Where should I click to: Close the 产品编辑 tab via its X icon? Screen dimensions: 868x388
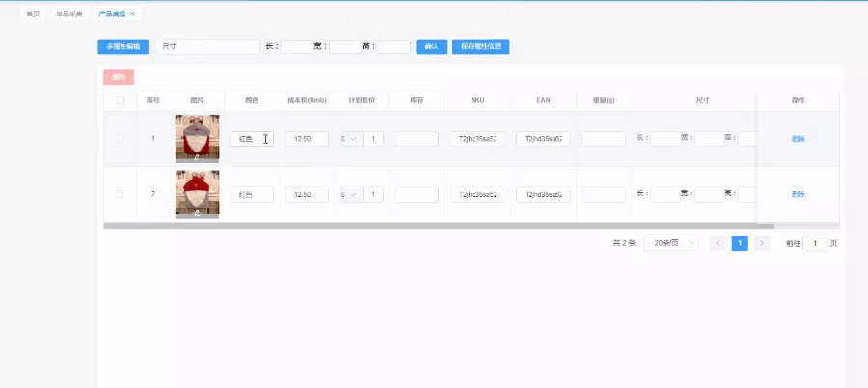pyautogui.click(x=132, y=14)
